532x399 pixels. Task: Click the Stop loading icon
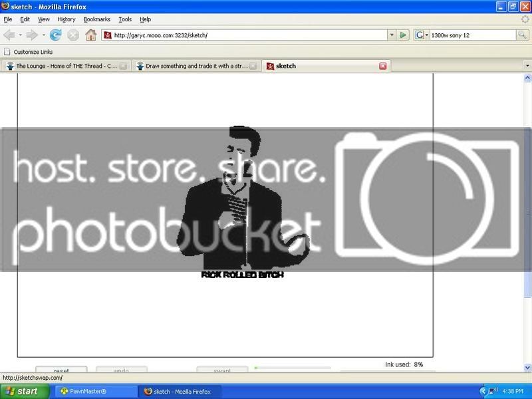[73, 35]
